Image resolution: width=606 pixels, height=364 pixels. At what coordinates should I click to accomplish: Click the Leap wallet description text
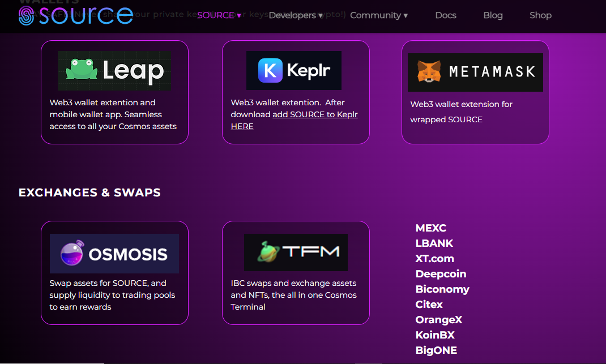tap(113, 114)
